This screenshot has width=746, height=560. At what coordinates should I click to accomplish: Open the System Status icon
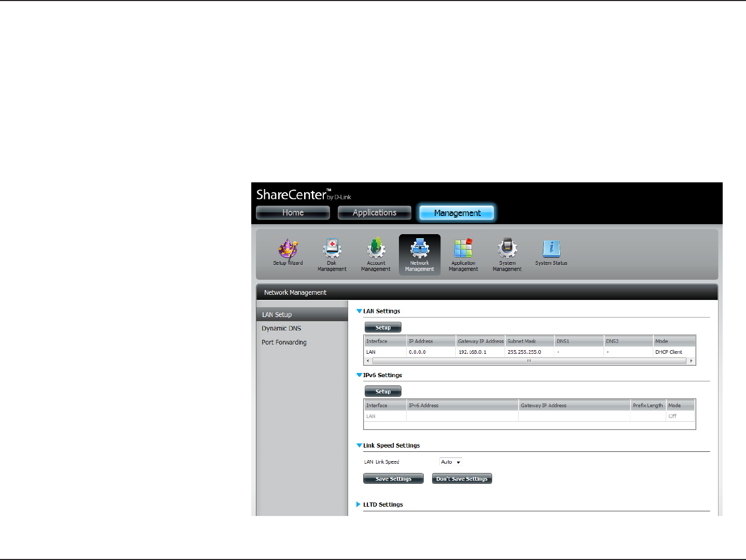[x=551, y=252]
